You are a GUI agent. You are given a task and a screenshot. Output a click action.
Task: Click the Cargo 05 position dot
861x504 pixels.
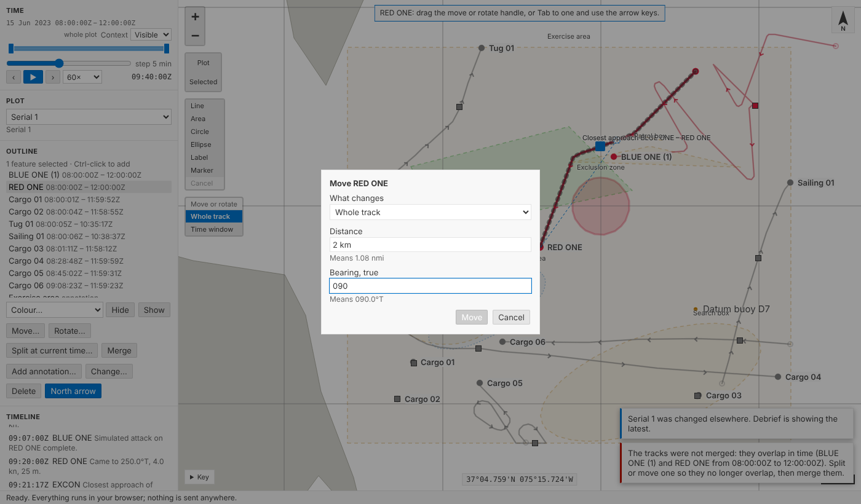click(x=480, y=383)
